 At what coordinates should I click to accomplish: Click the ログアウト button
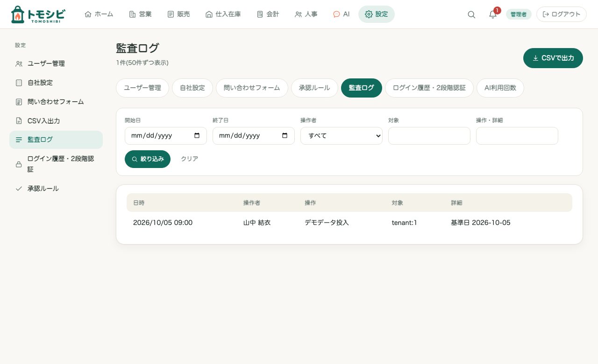[562, 14]
